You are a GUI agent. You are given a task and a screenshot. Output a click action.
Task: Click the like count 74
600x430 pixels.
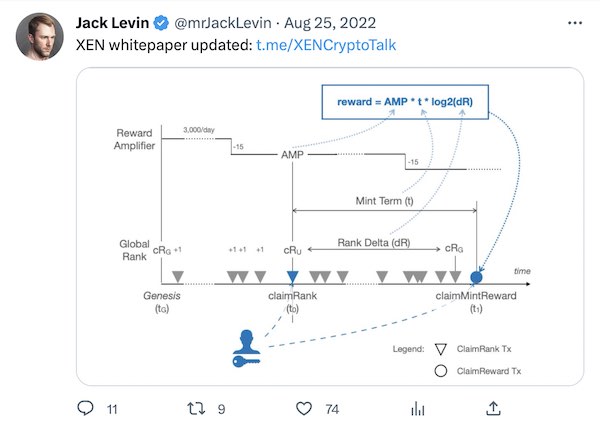click(x=332, y=408)
